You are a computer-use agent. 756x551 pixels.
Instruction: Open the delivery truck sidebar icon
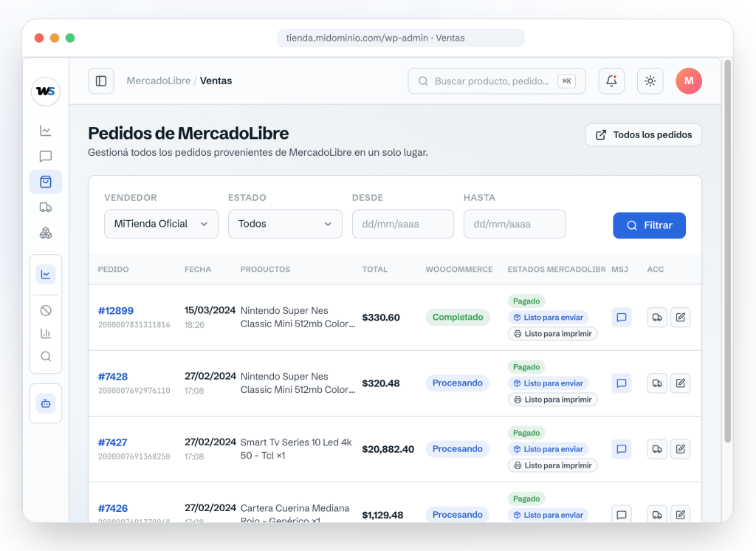[46, 208]
